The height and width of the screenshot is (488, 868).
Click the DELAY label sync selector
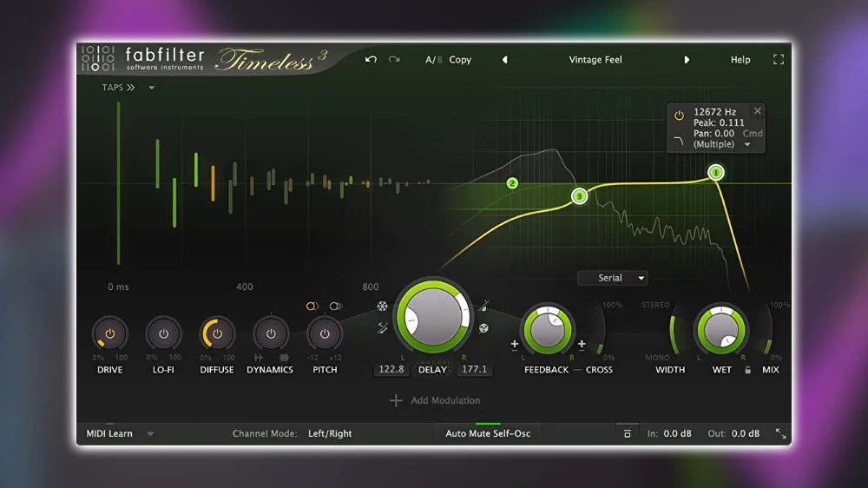click(432, 369)
